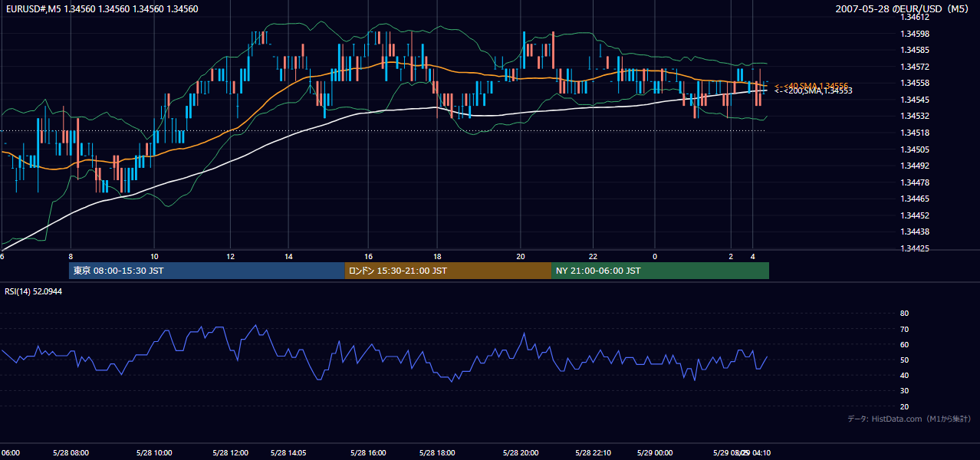Click RSI scale level 70
The height and width of the screenshot is (460, 980).
pyautogui.click(x=904, y=330)
